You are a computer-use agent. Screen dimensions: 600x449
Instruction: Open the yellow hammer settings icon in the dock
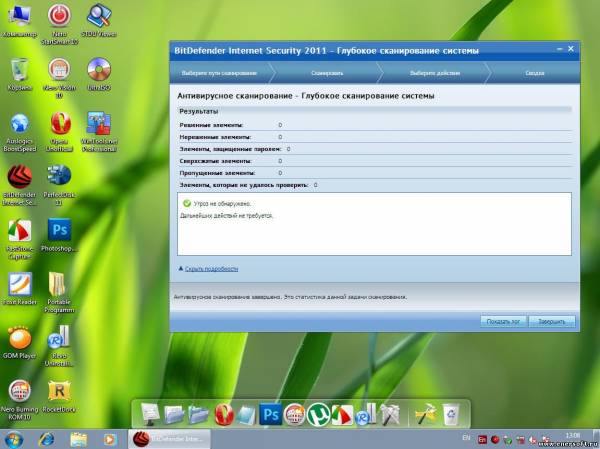click(x=426, y=415)
